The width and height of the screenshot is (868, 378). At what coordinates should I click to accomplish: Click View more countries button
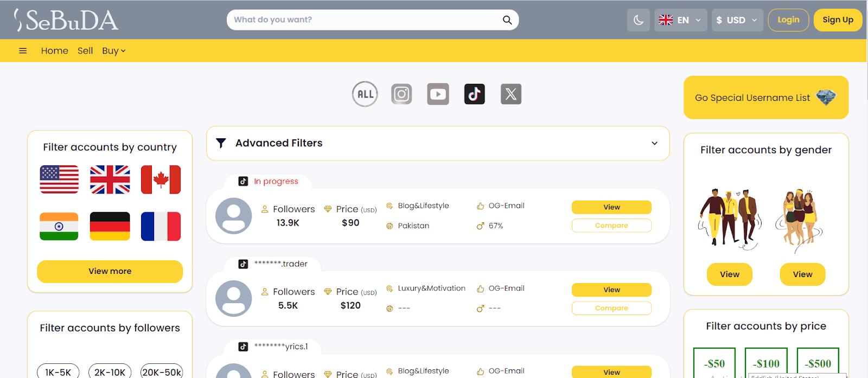point(110,271)
